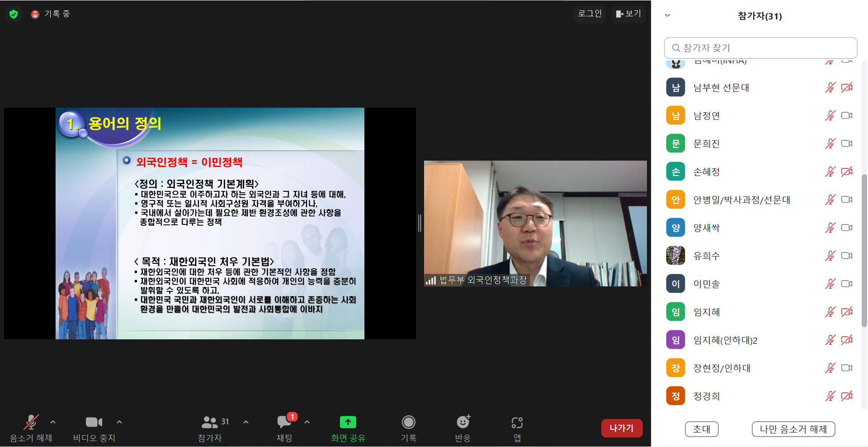Click disabled camera icon for 임지혜(인하대)2
This screenshot has width=868, height=447.
(x=847, y=340)
